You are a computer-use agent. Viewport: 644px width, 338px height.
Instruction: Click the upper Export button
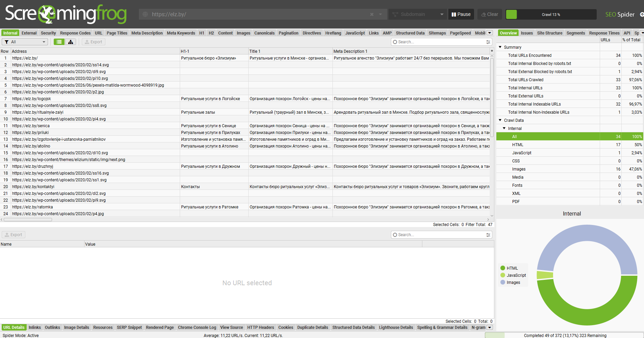click(x=94, y=42)
